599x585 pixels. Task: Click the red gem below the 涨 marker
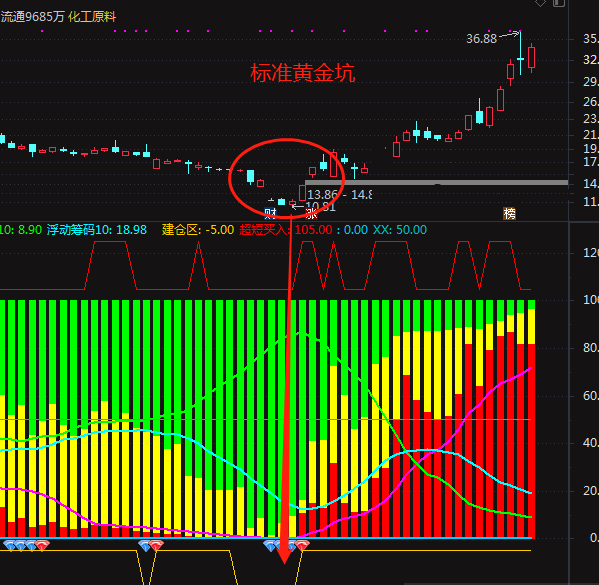click(302, 545)
